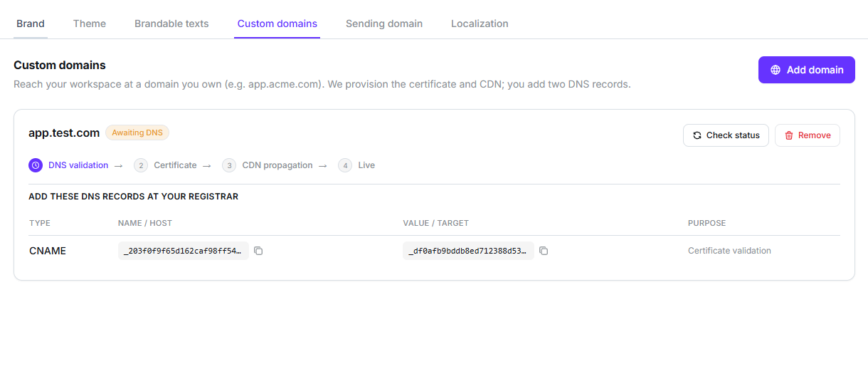Screen dimensions: 868x369
Task: Click the Add domain button
Action: (x=807, y=70)
